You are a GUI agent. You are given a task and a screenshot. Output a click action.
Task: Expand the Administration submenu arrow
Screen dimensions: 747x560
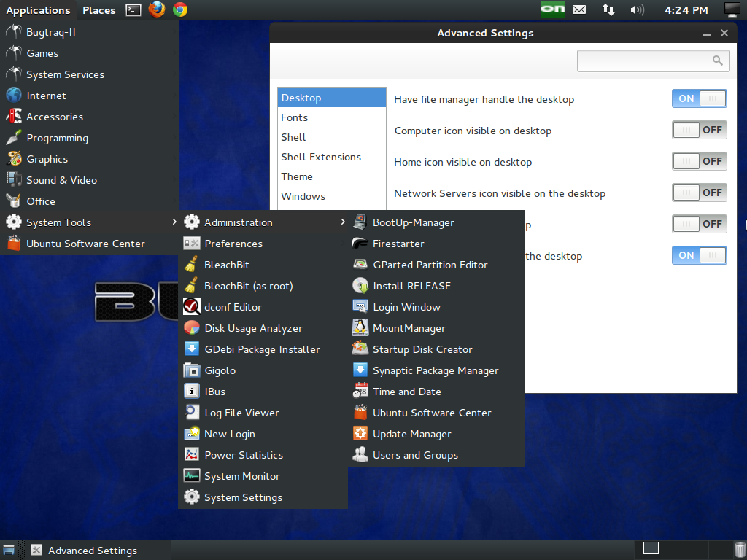click(343, 222)
